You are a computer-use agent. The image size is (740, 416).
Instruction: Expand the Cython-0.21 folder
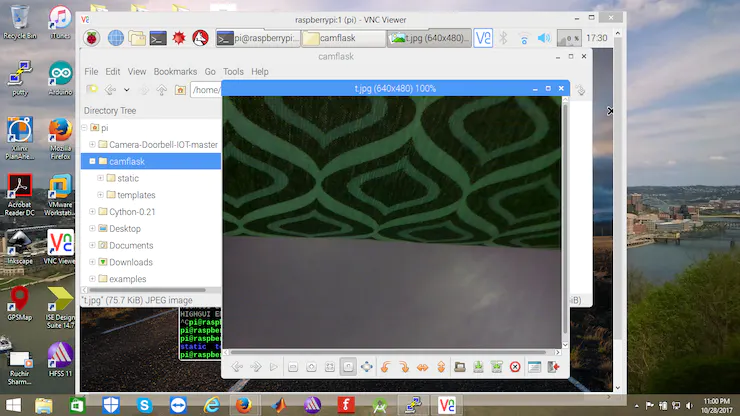tap(92, 212)
